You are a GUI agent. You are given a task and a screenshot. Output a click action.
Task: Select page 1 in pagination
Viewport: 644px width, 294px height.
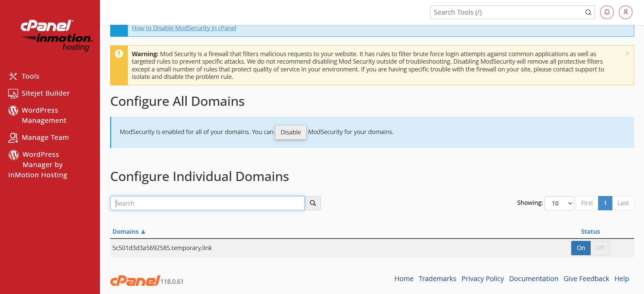click(605, 203)
